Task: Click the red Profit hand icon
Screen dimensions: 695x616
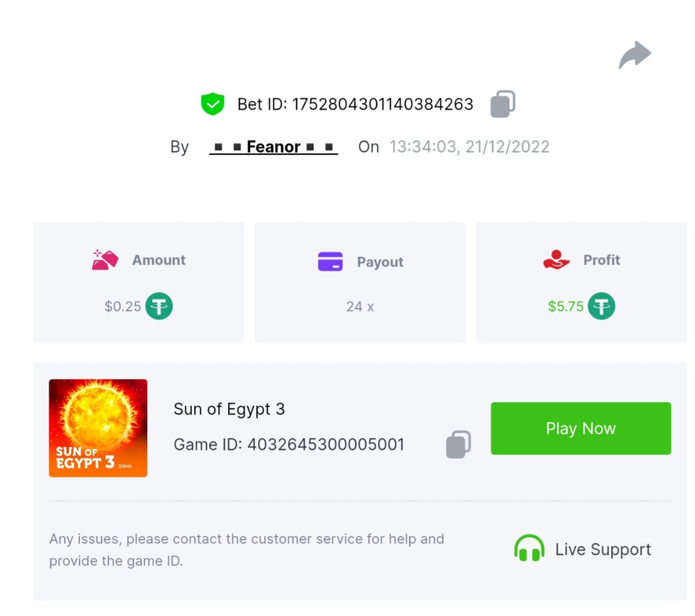Action: (x=556, y=260)
